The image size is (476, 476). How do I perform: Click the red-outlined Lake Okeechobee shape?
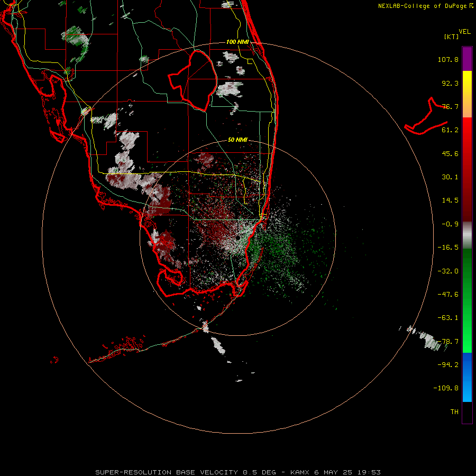pos(193,80)
